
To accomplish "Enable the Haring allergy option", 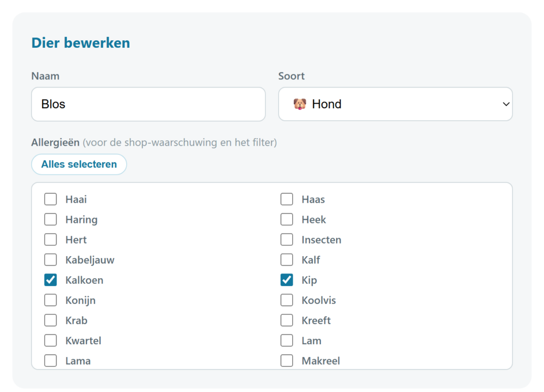I will [51, 220].
